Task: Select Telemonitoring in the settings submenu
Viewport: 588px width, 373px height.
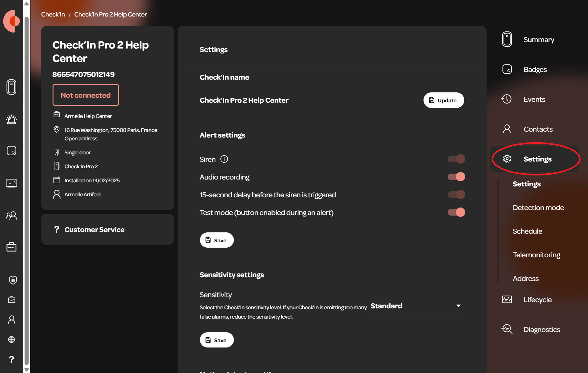Action: point(536,255)
